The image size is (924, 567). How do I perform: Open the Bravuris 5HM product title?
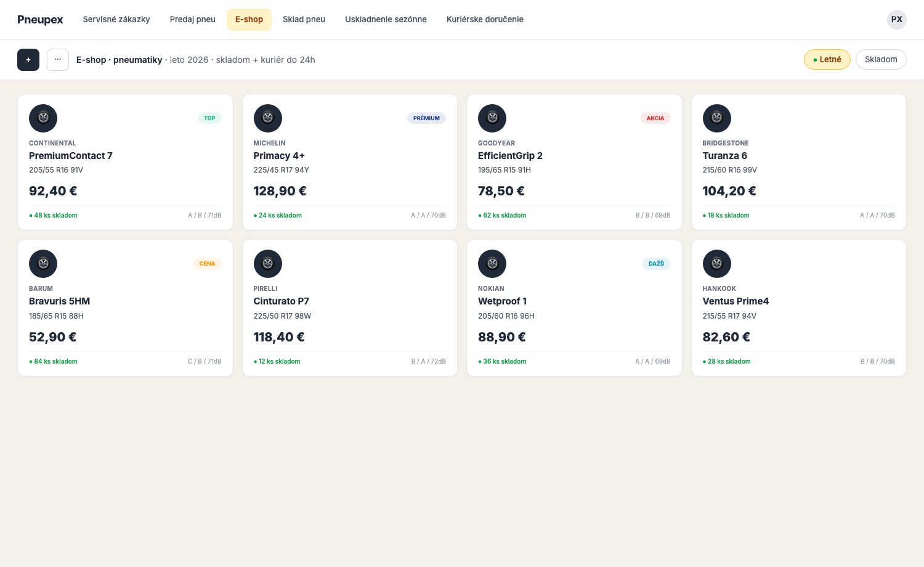(x=60, y=301)
